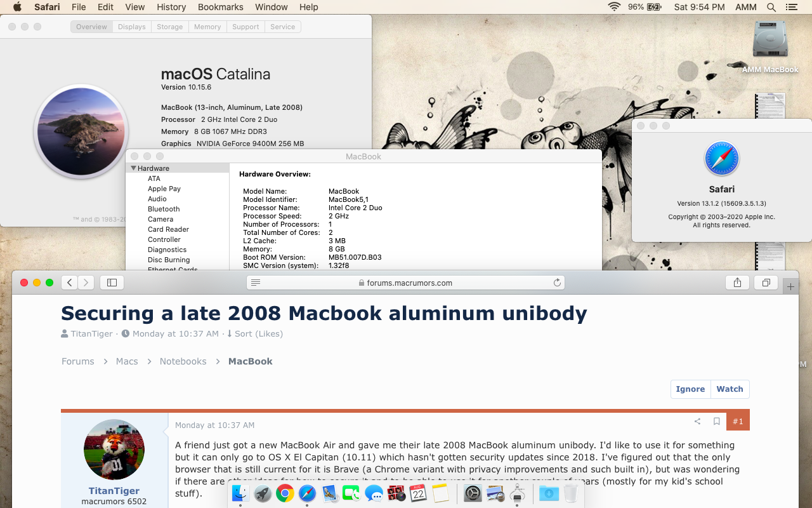Open System Information chip icon in Dock
Screen dimensions: 812x508
point(517,493)
